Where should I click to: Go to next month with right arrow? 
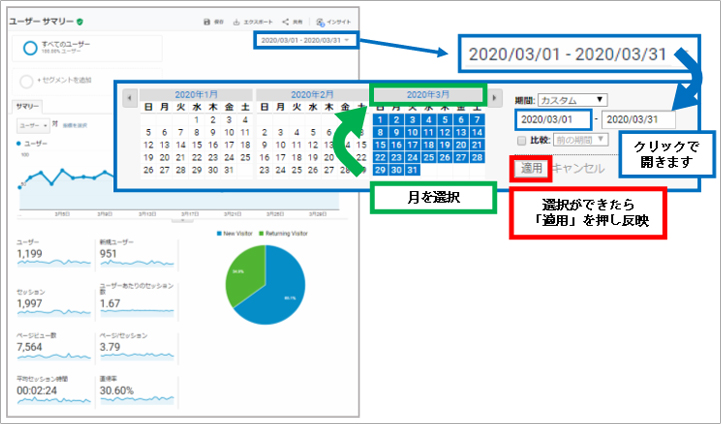click(x=495, y=99)
